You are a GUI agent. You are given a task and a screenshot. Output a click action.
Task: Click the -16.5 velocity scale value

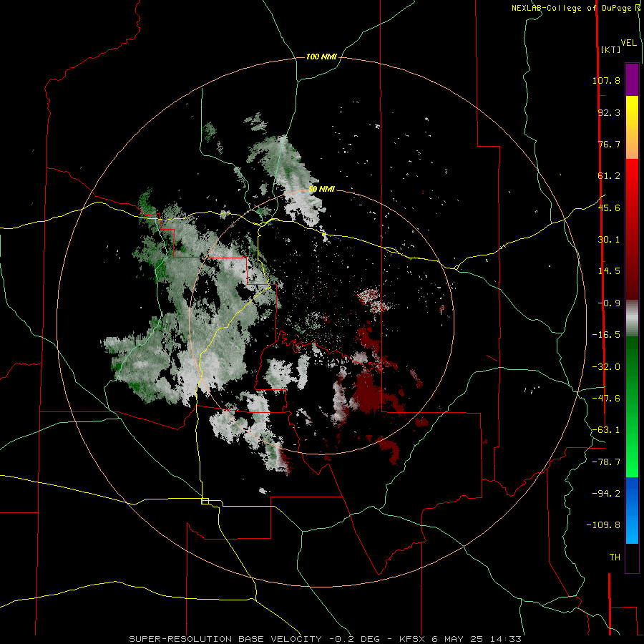click(x=606, y=335)
